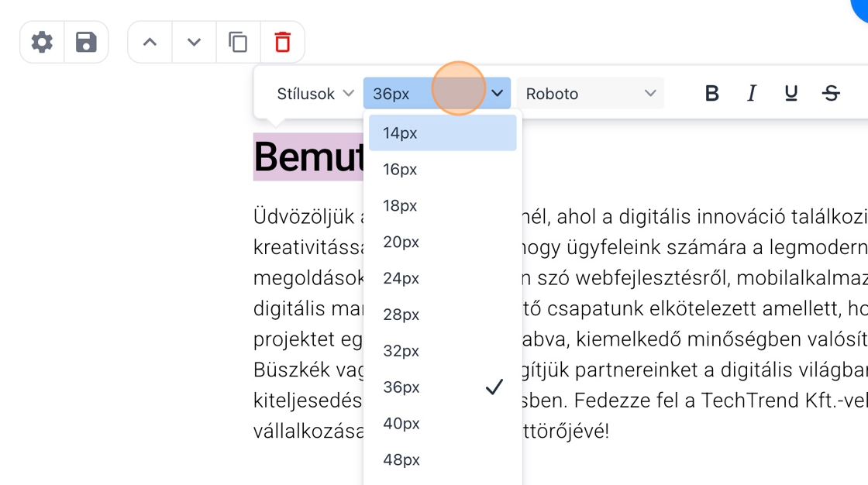
Task: Expand the Stílusok styles dropdown
Action: (x=315, y=94)
